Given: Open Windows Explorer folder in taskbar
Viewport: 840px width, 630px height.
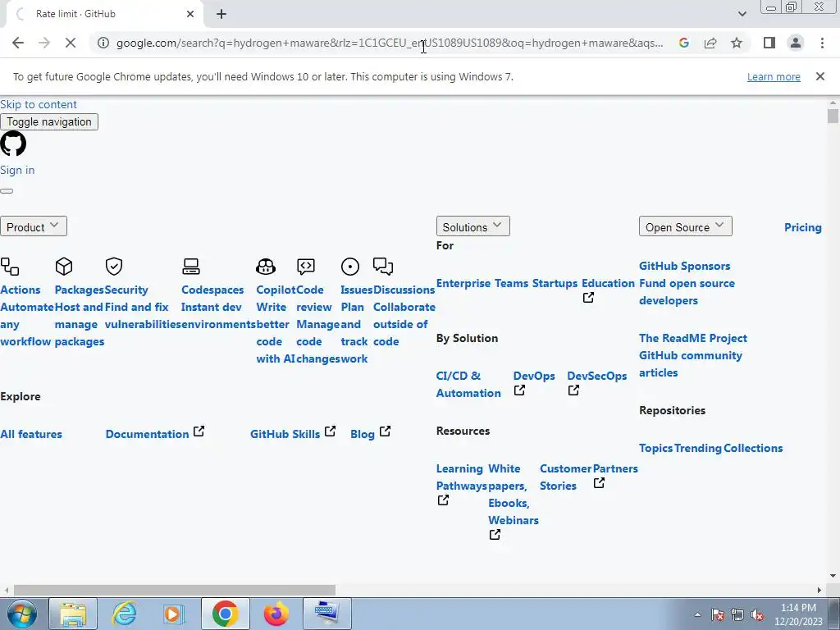Looking at the screenshot, I should tap(73, 614).
